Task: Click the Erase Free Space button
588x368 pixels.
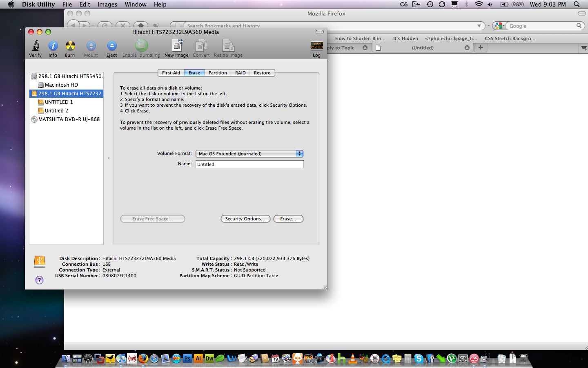Action: 153,219
